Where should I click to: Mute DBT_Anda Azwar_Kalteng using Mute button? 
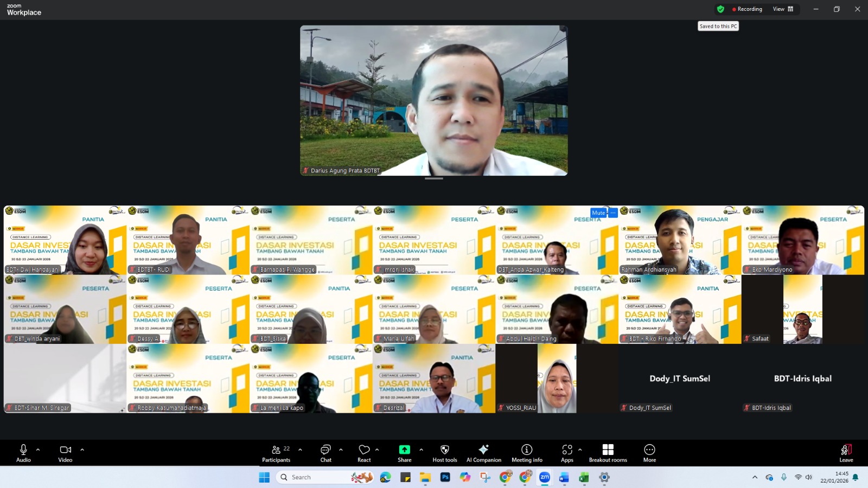tap(598, 213)
